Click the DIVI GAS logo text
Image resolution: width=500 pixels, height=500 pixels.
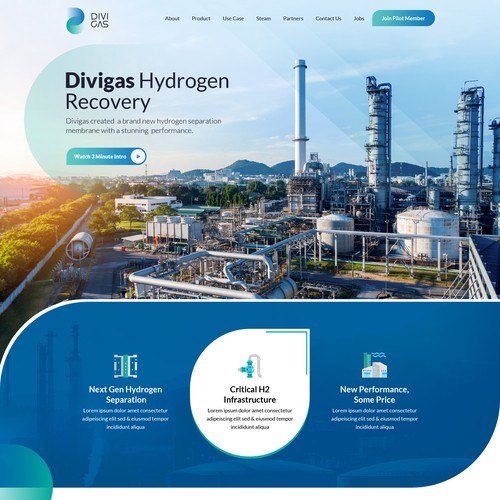tap(100, 20)
